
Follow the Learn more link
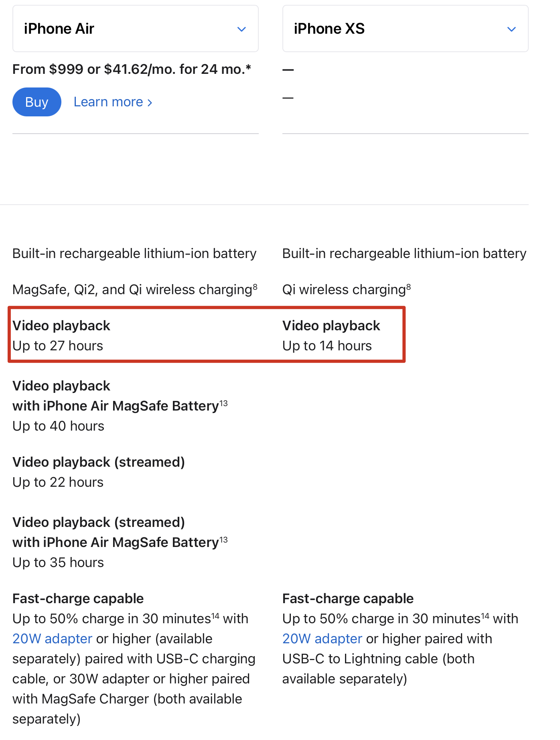[113, 102]
